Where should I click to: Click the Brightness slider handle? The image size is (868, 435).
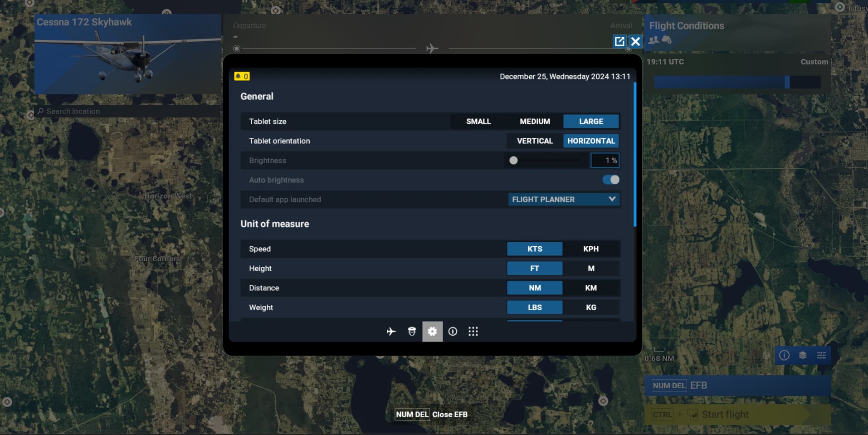(x=513, y=161)
